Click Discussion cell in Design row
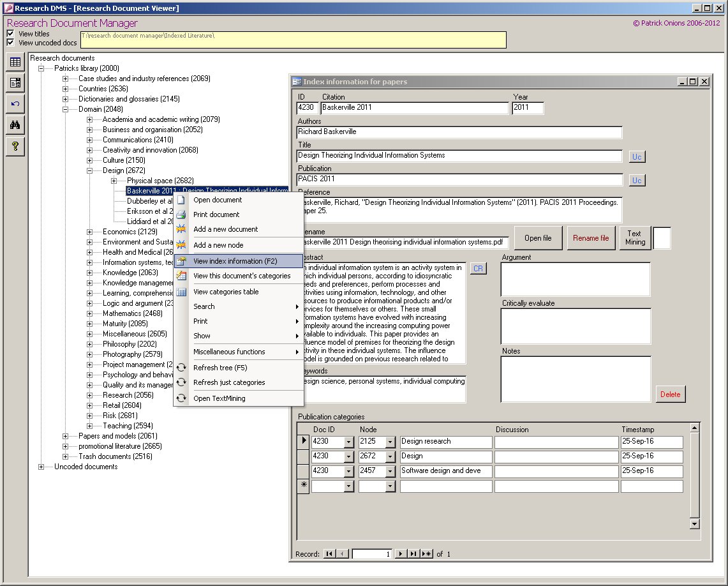The image size is (728, 586). click(x=556, y=456)
